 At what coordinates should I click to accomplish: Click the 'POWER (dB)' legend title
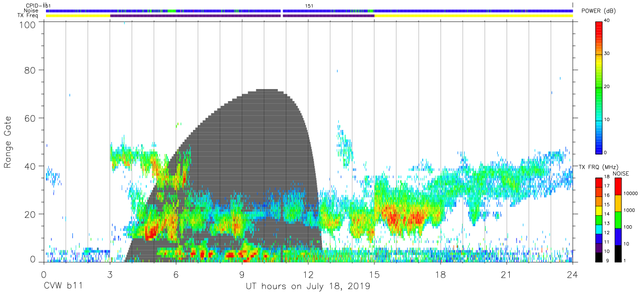pyautogui.click(x=598, y=11)
